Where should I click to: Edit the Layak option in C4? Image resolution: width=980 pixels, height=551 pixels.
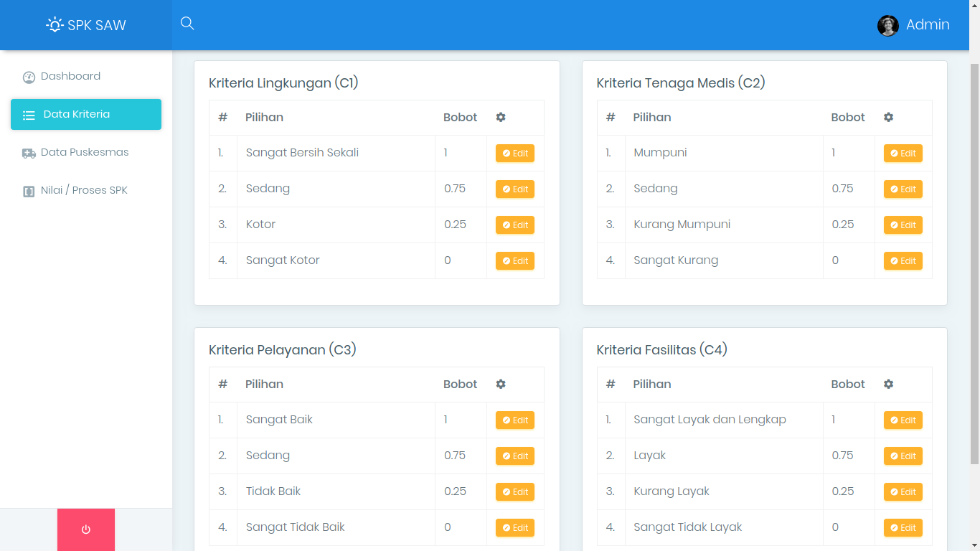click(x=903, y=456)
